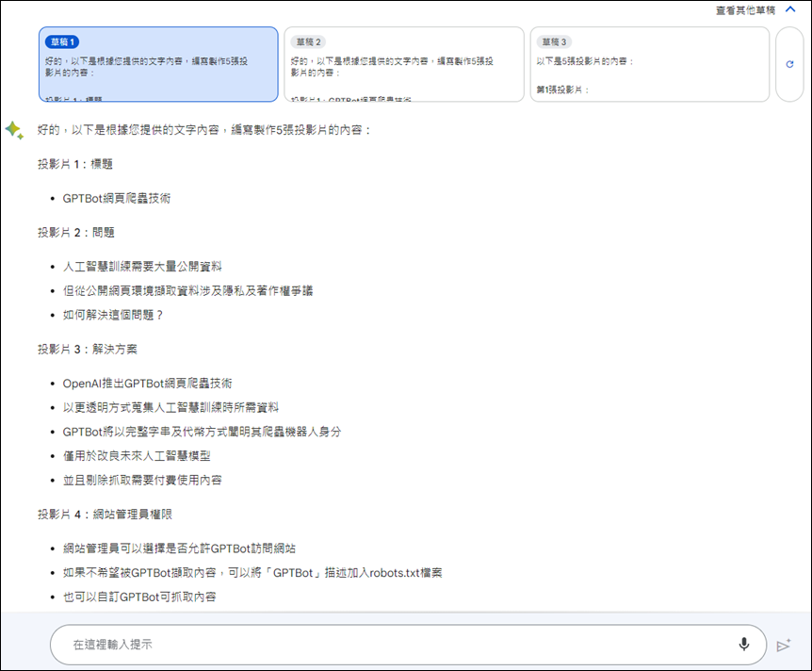
Task: Click the heading 投影片 3：解決方案
Action: [x=88, y=350]
